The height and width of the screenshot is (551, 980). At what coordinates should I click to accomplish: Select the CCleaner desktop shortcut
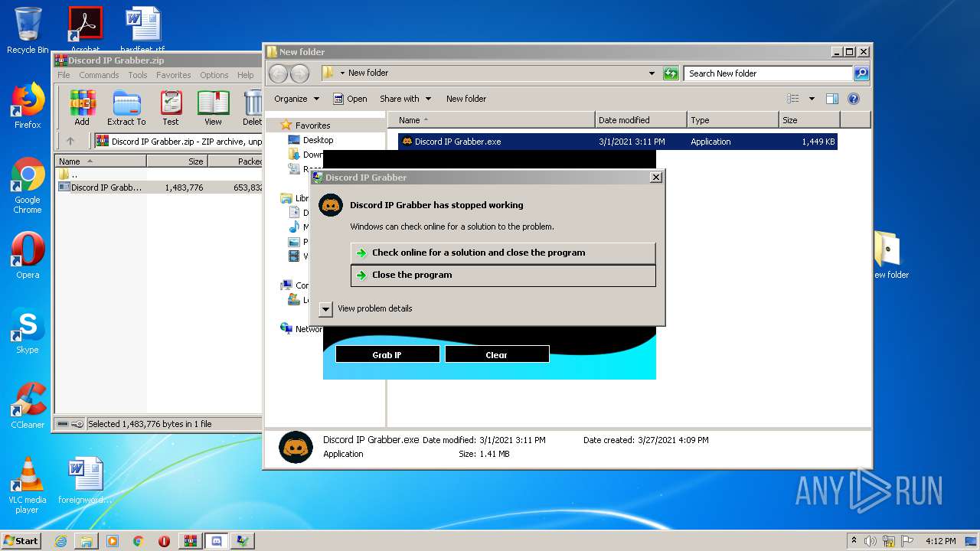28,406
